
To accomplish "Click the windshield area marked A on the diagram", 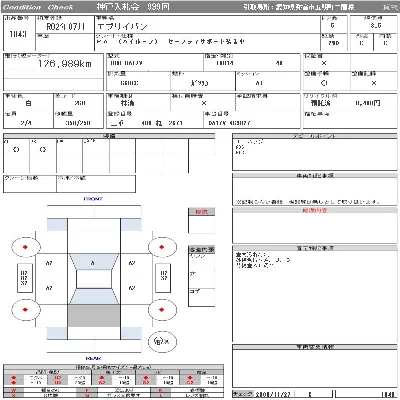I will tap(94, 262).
